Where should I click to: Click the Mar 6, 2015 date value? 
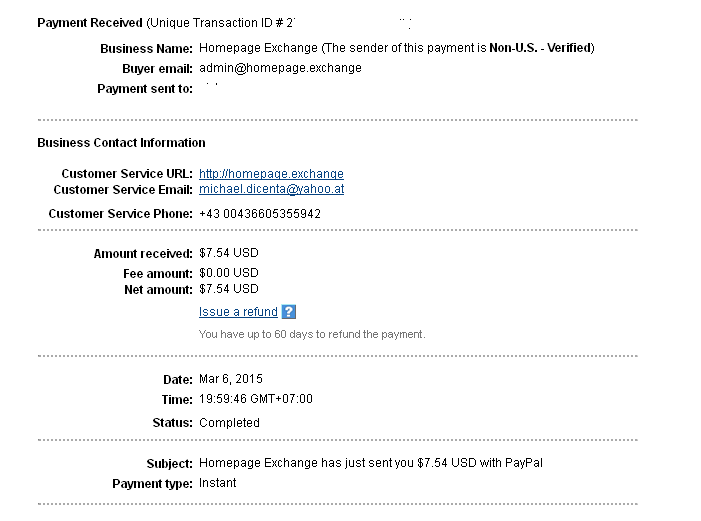[x=231, y=380]
